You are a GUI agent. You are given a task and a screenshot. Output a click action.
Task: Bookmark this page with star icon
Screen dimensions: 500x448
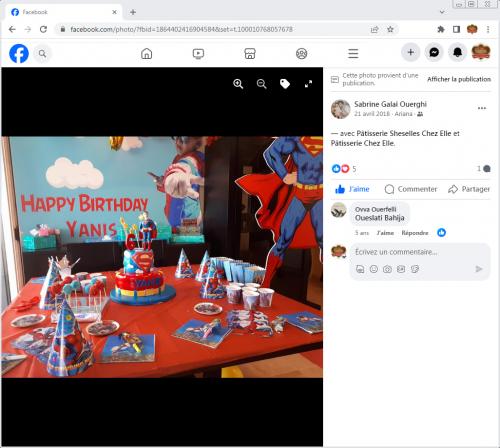click(x=390, y=29)
